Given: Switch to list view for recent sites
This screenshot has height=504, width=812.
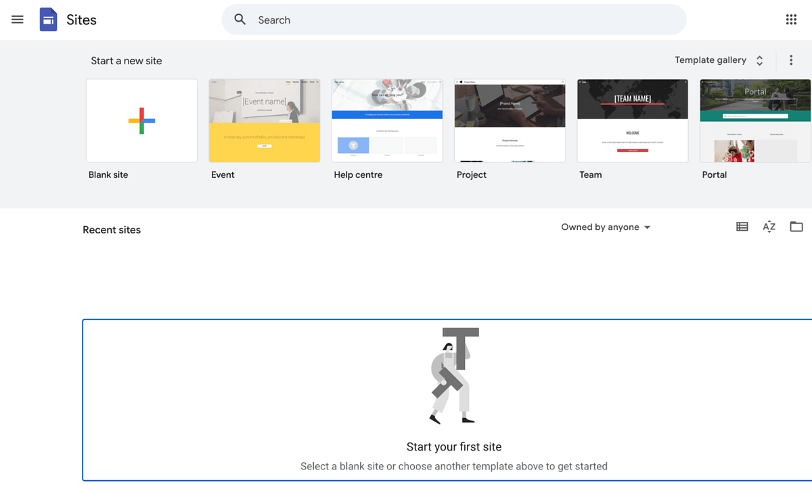Looking at the screenshot, I should coord(742,226).
